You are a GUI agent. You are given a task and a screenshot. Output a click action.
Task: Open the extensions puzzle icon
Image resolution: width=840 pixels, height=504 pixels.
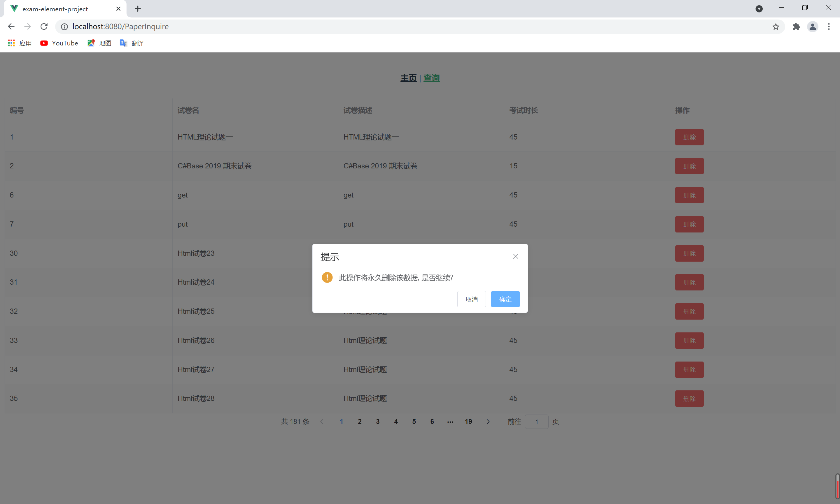pyautogui.click(x=796, y=27)
